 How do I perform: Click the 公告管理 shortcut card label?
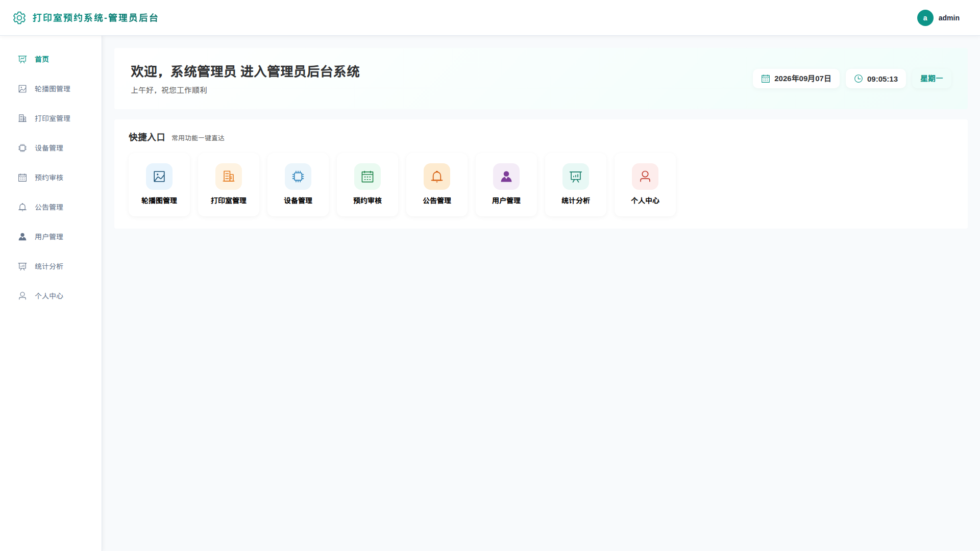click(x=437, y=201)
